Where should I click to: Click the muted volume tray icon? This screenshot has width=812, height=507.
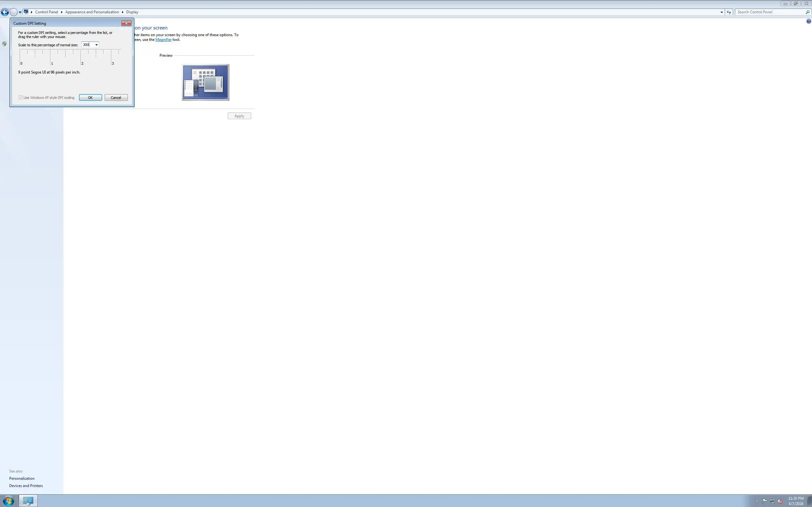pyautogui.click(x=780, y=501)
